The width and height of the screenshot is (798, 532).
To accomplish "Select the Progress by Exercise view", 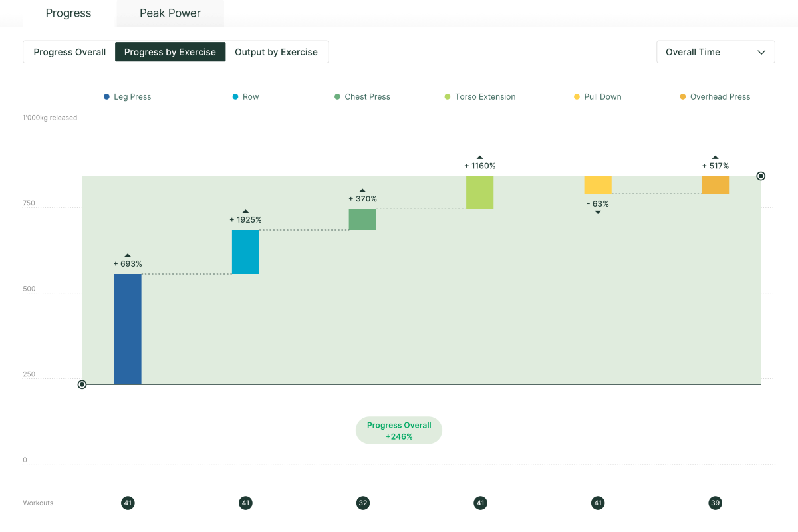I will click(x=170, y=52).
